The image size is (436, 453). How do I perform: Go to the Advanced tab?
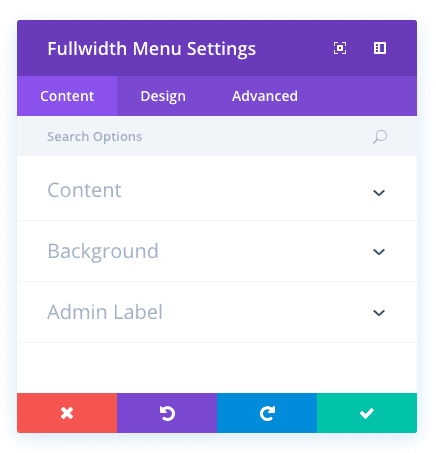[265, 96]
